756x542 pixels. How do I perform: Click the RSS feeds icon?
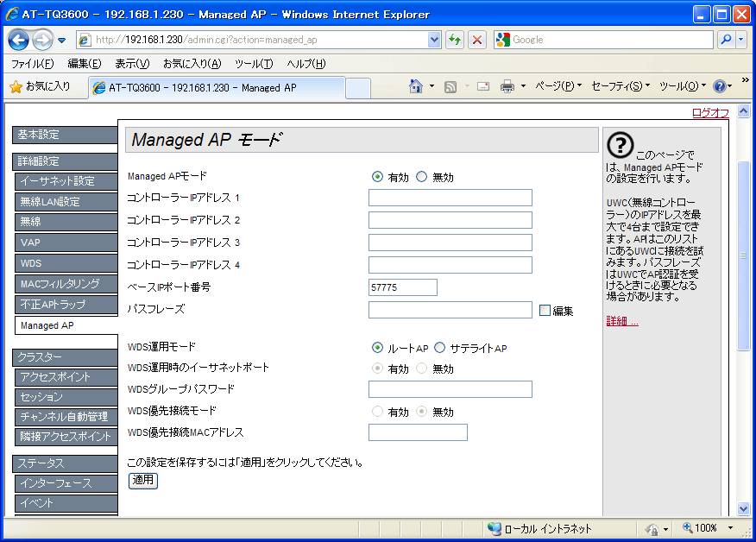click(x=450, y=87)
